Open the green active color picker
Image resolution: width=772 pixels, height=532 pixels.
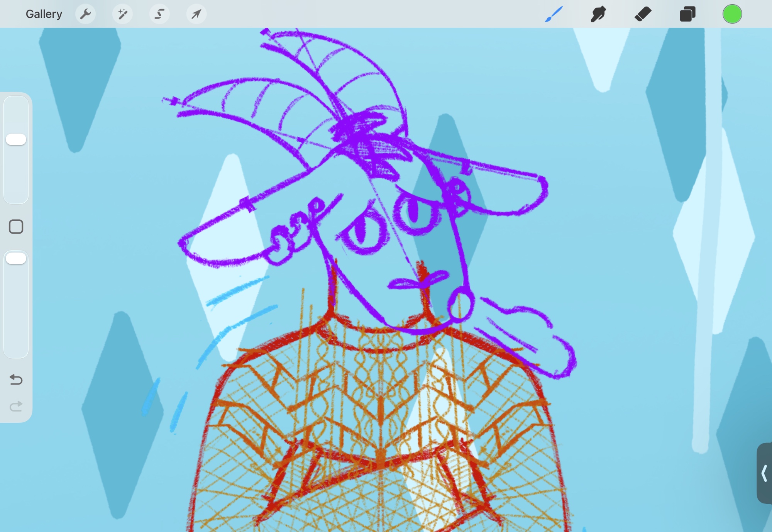732,14
